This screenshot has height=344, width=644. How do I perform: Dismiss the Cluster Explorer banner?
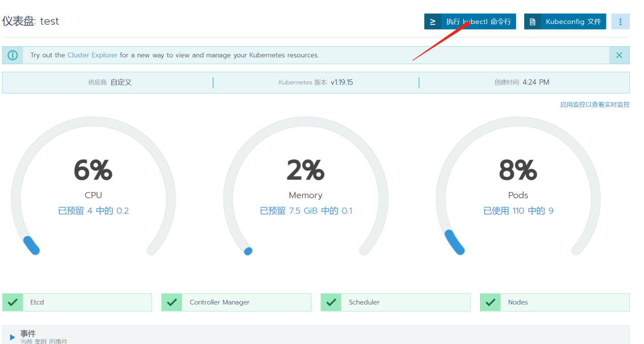click(x=619, y=55)
